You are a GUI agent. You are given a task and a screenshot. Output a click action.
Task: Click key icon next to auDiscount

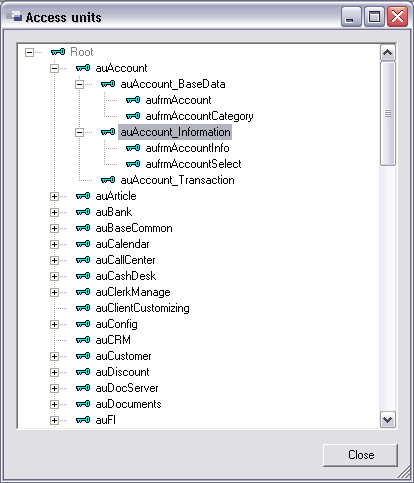click(x=83, y=372)
